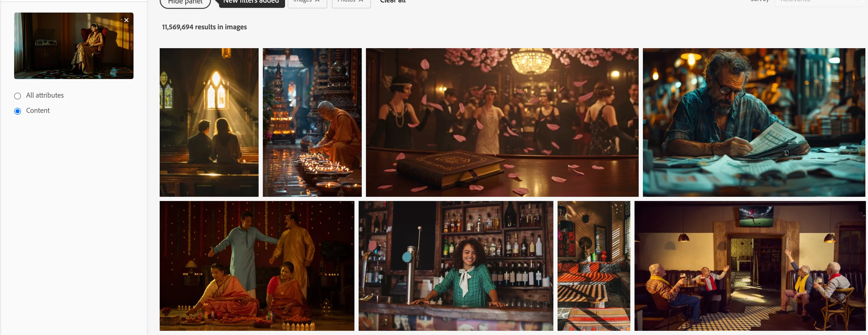
Task: Click the results count text
Action: (x=204, y=27)
